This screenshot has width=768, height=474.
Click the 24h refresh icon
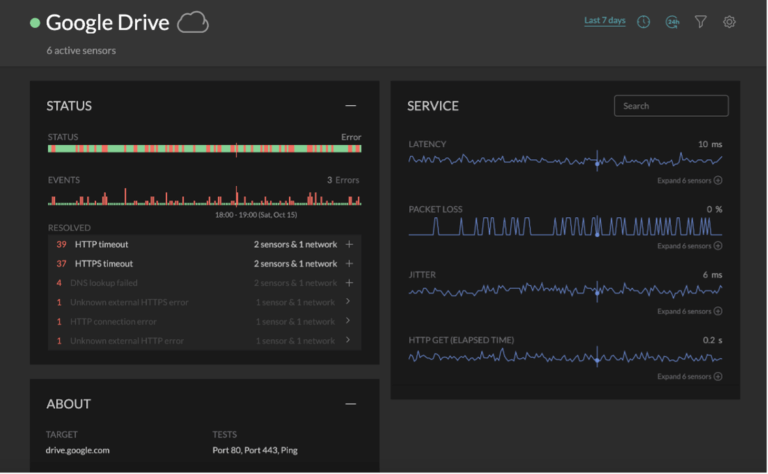672,22
